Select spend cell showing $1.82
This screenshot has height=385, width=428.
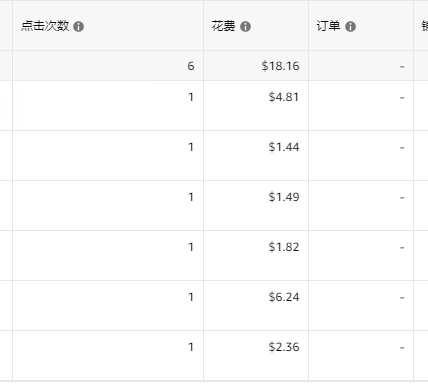click(256, 256)
